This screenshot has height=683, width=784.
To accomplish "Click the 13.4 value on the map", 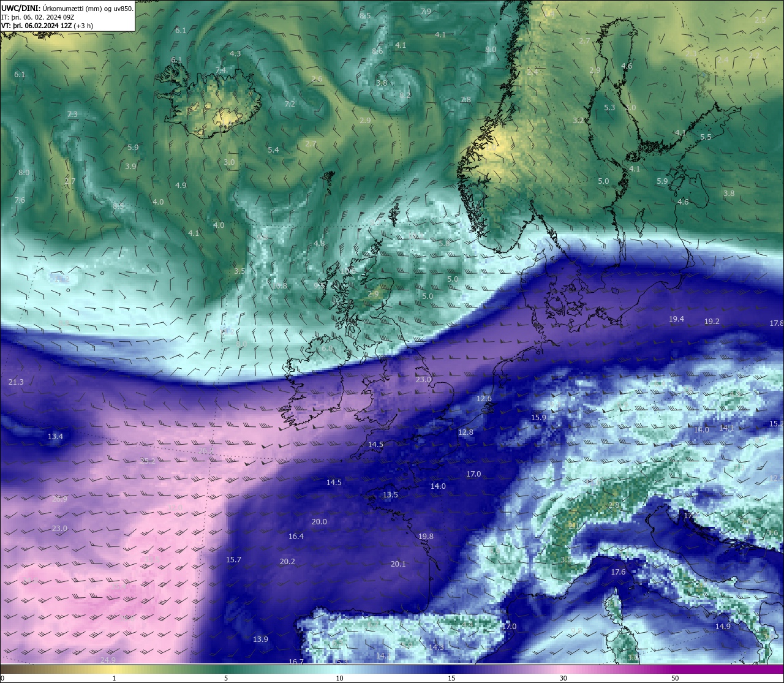I will (x=55, y=436).
